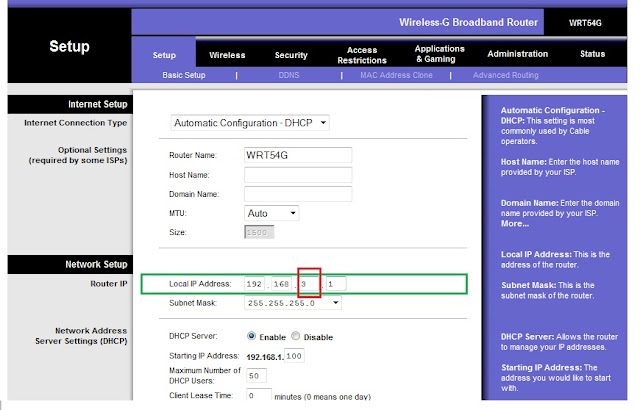640x410 pixels.
Task: Click the Router IP label
Action: tap(109, 284)
